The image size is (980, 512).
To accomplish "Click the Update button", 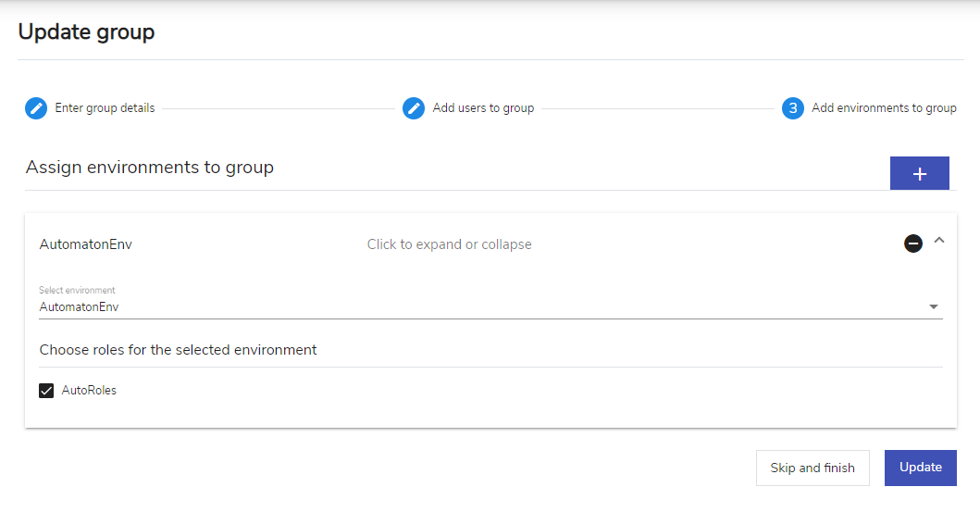I will coord(920,468).
